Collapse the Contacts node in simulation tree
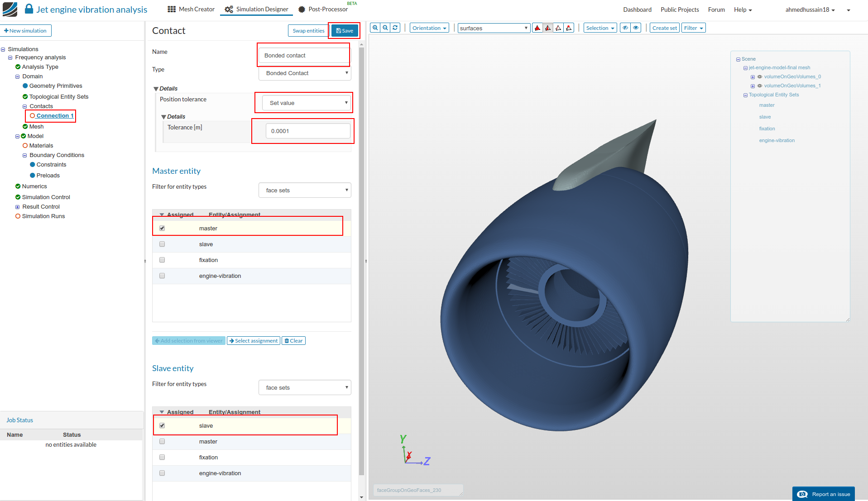Image resolution: width=868 pixels, height=501 pixels. 25,107
